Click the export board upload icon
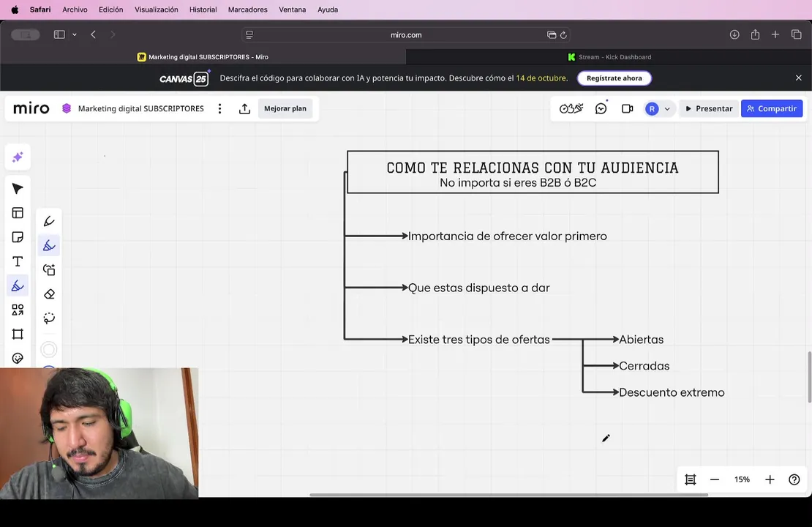 click(x=244, y=109)
